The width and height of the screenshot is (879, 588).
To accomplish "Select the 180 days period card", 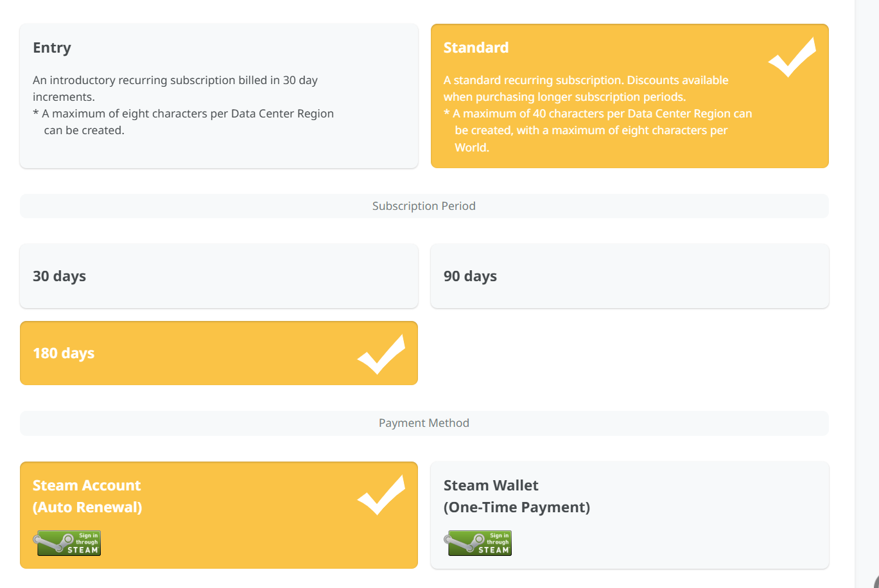I will (193, 353).
